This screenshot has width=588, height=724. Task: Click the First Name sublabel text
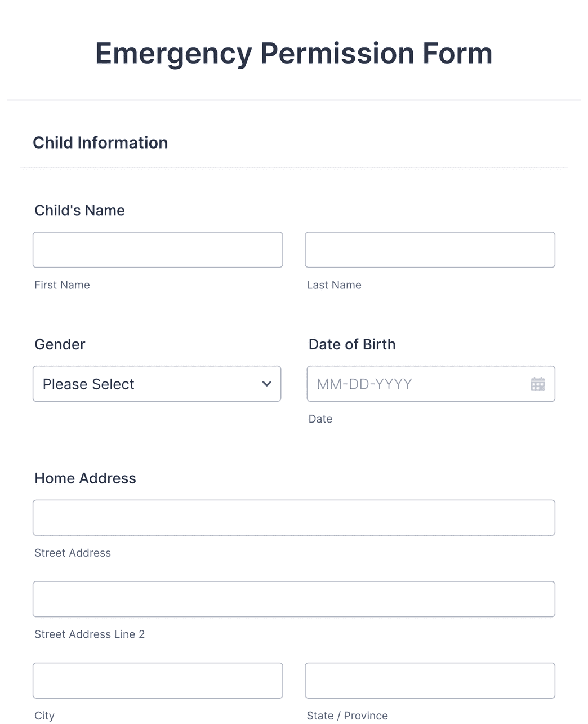click(62, 285)
